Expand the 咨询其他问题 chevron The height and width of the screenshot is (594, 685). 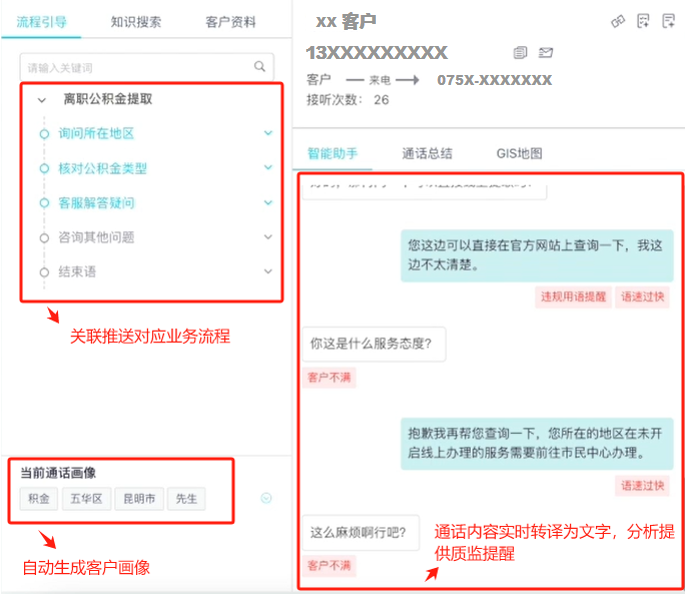[268, 237]
